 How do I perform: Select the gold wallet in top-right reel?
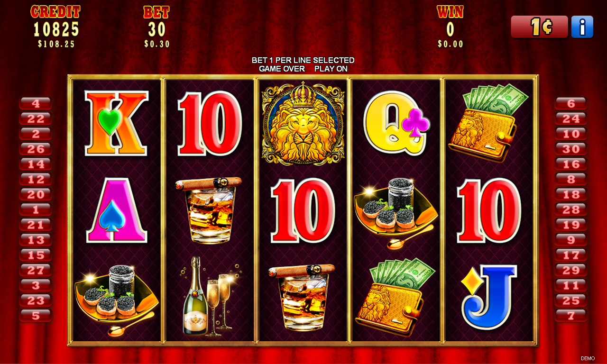pyautogui.click(x=488, y=122)
